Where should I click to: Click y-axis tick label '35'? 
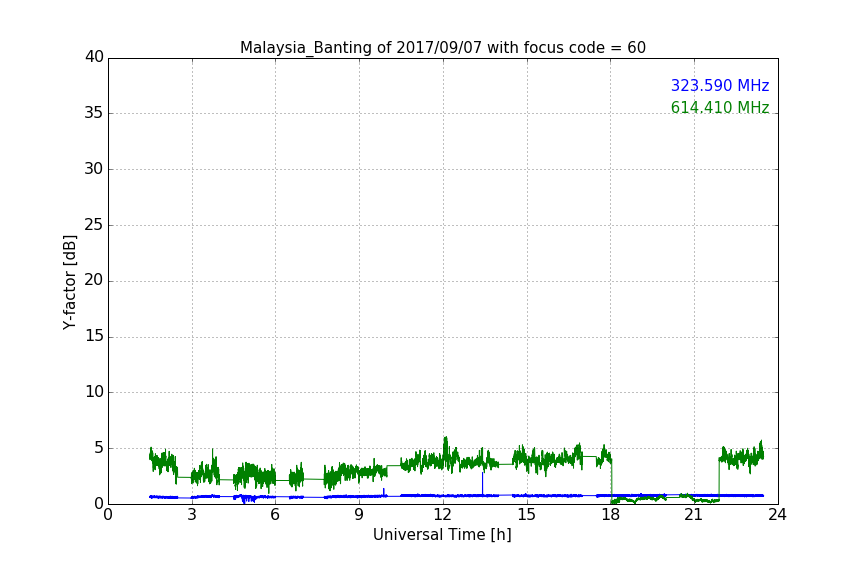(94, 113)
